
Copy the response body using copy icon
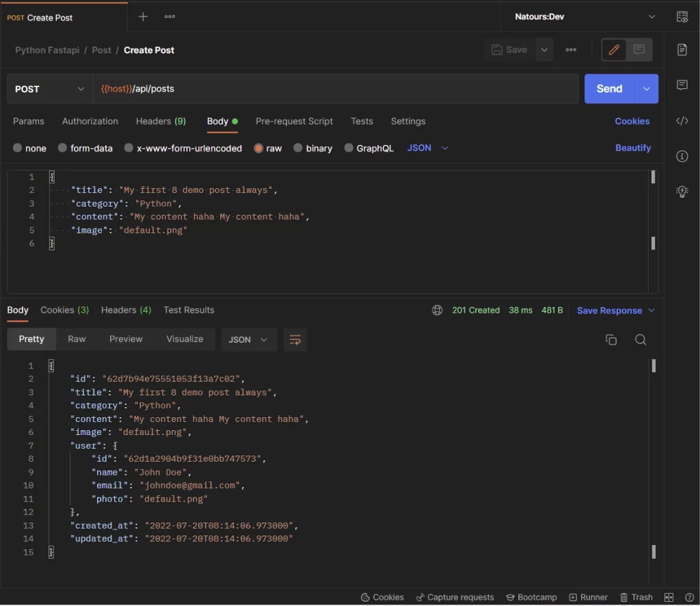click(x=610, y=339)
